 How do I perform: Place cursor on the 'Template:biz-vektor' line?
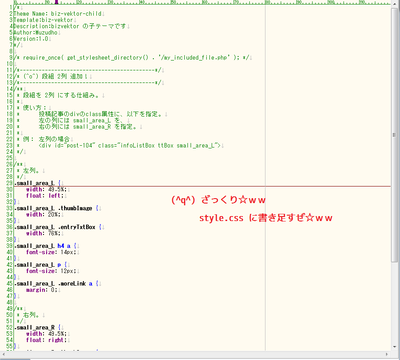pyautogui.click(x=44, y=20)
